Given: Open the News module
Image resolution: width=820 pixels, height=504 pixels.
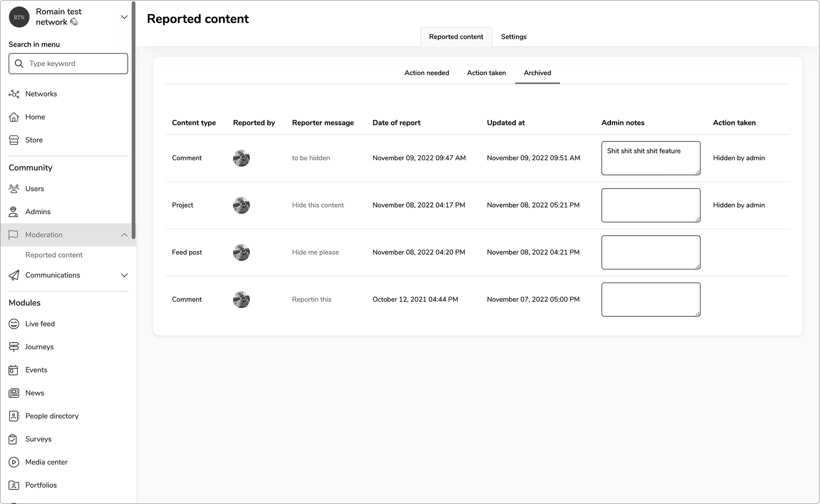Looking at the screenshot, I should pyautogui.click(x=34, y=392).
